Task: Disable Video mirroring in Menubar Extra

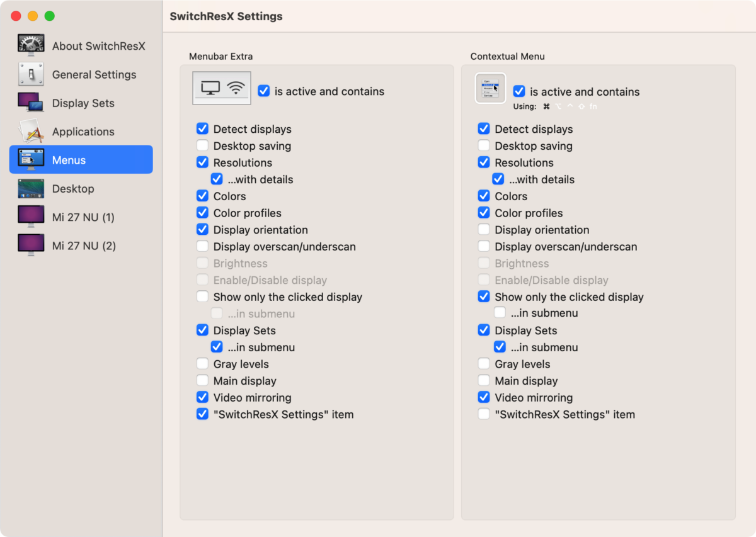Action: [202, 397]
